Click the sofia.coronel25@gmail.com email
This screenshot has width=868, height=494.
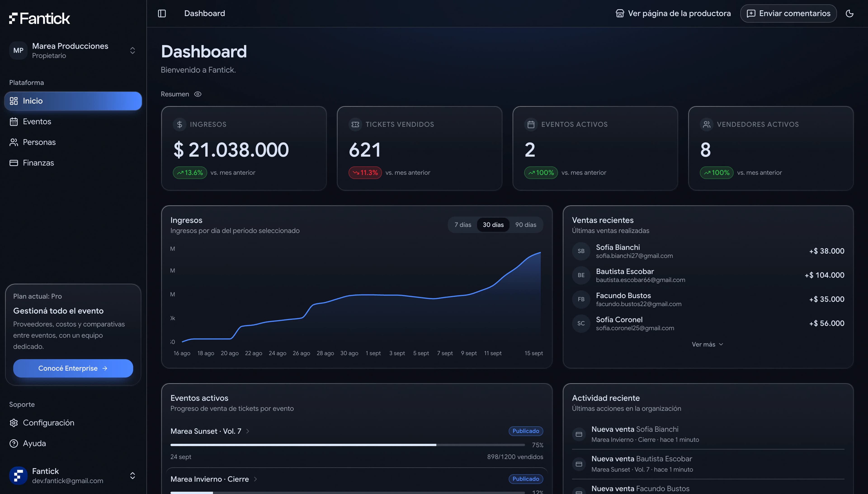click(635, 328)
